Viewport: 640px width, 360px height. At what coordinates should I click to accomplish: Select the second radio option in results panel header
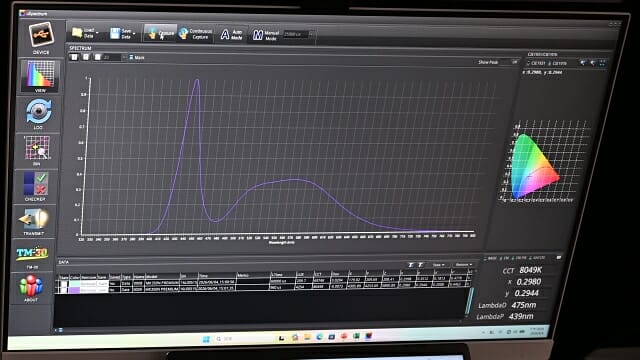pyautogui.click(x=504, y=258)
